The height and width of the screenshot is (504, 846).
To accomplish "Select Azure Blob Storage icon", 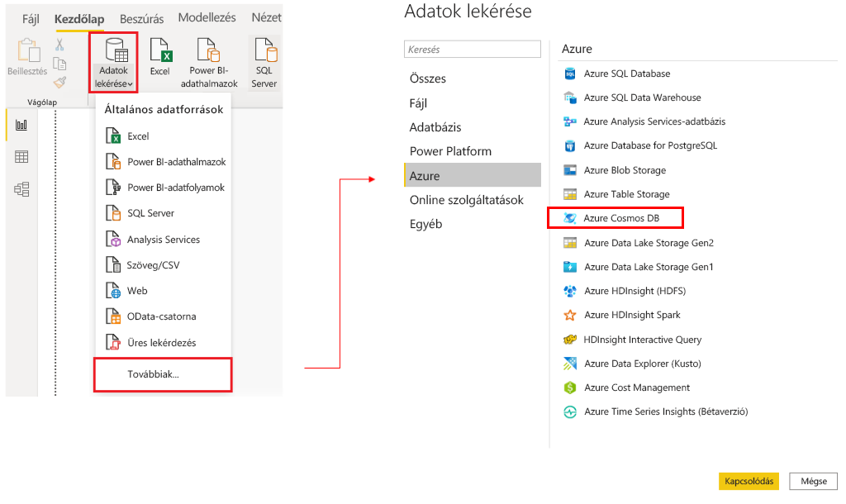I will click(x=570, y=170).
